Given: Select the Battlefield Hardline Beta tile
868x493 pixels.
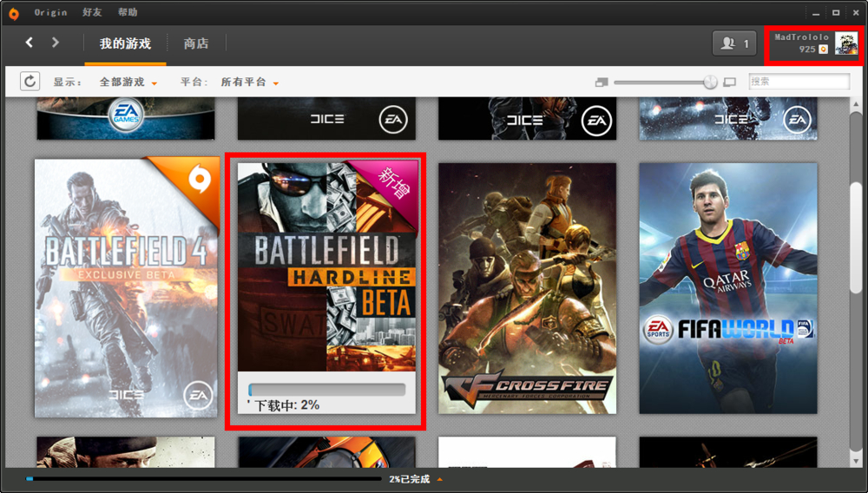Looking at the screenshot, I should coord(326,287).
